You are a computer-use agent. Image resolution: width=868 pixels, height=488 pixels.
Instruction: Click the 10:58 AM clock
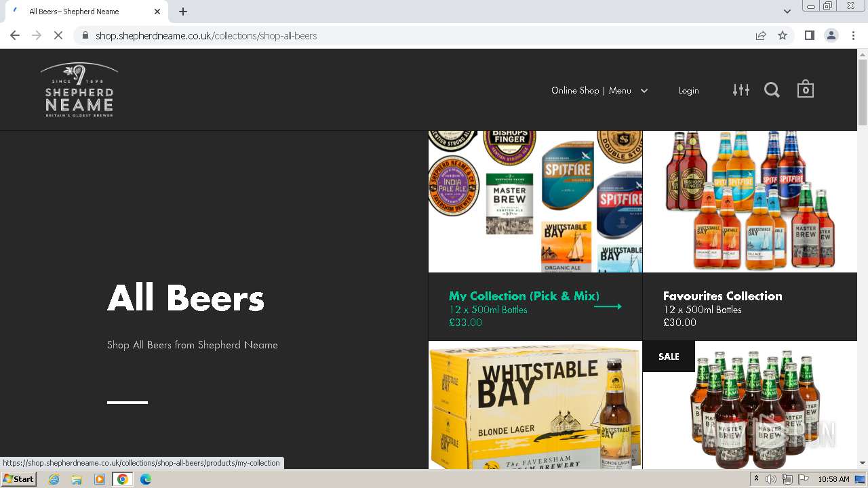point(833,479)
